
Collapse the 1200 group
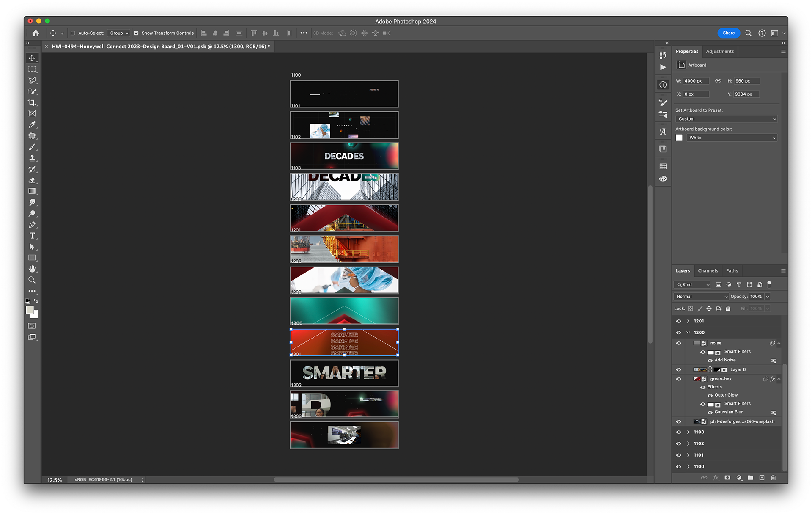[688, 333]
